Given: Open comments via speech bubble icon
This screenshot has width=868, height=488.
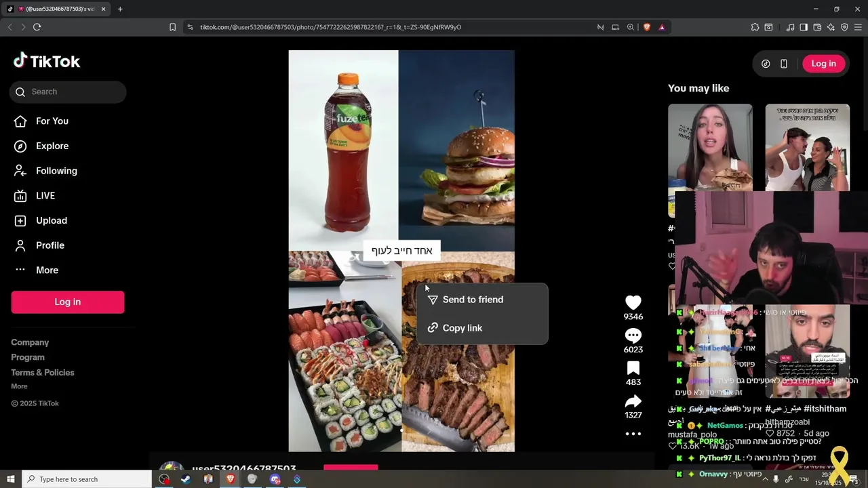Looking at the screenshot, I should (x=633, y=335).
